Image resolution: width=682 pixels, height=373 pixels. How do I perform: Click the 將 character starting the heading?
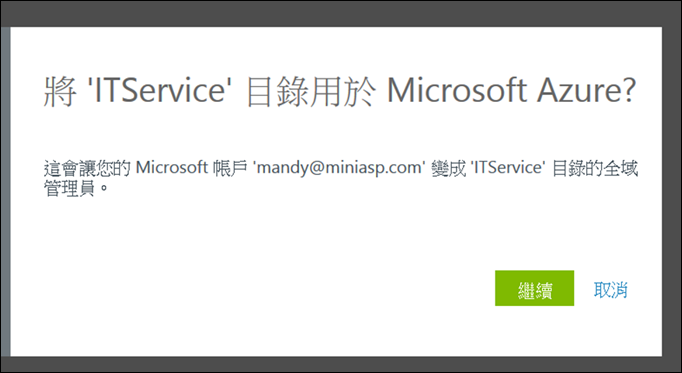tap(61, 91)
